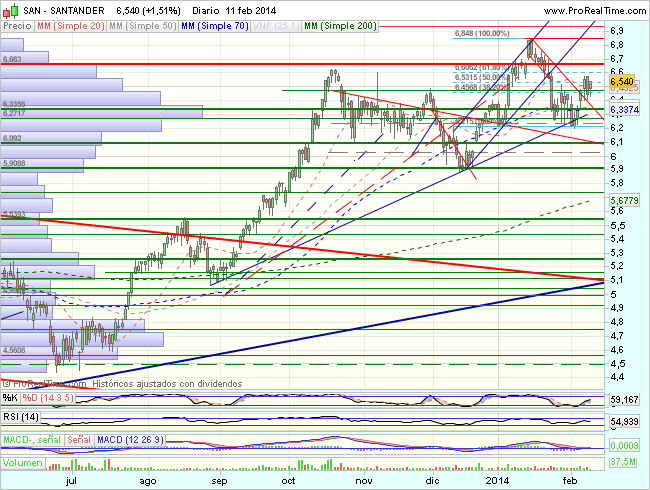Viewport: 650px width, 490px height.
Task: Click the sep date label on the time axis
Action: pos(219,481)
